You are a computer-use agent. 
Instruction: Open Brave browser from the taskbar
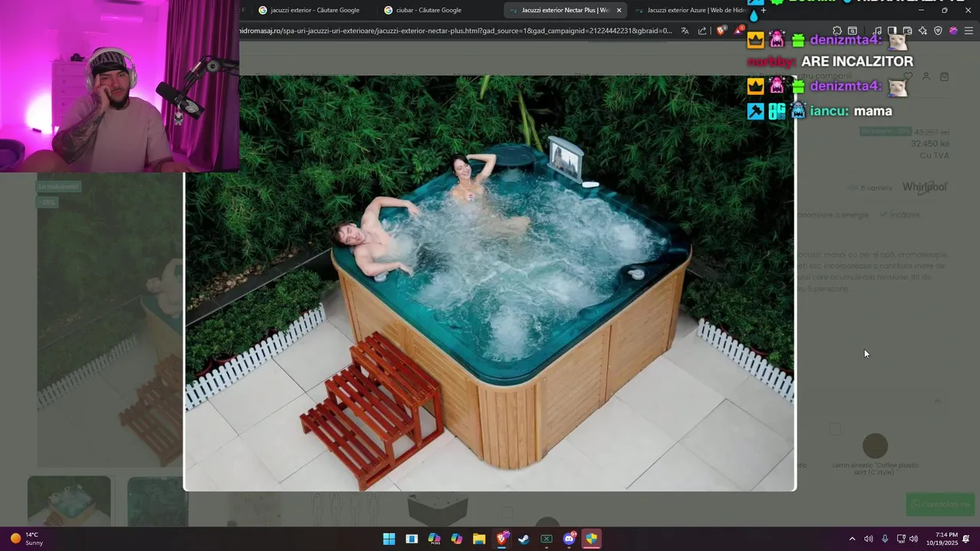(501, 539)
